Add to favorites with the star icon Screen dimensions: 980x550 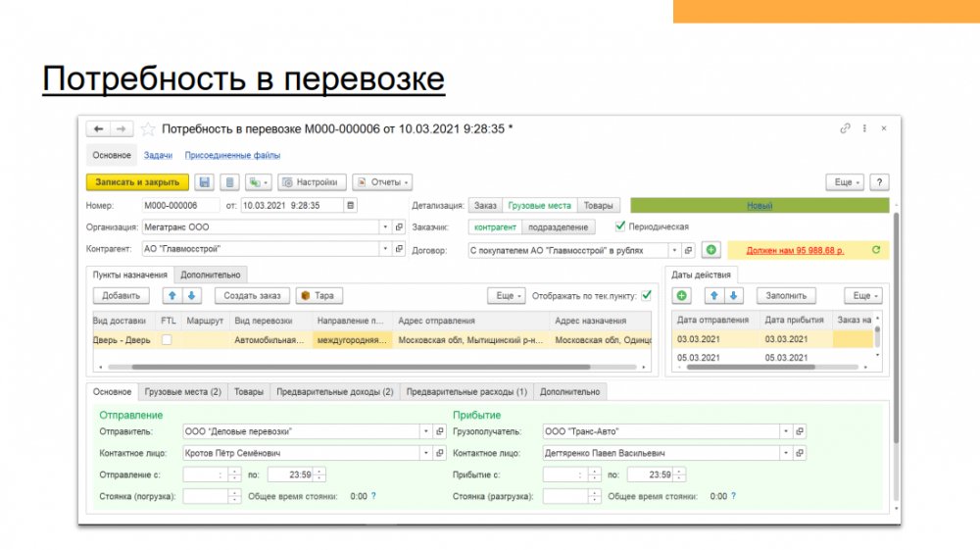149,129
